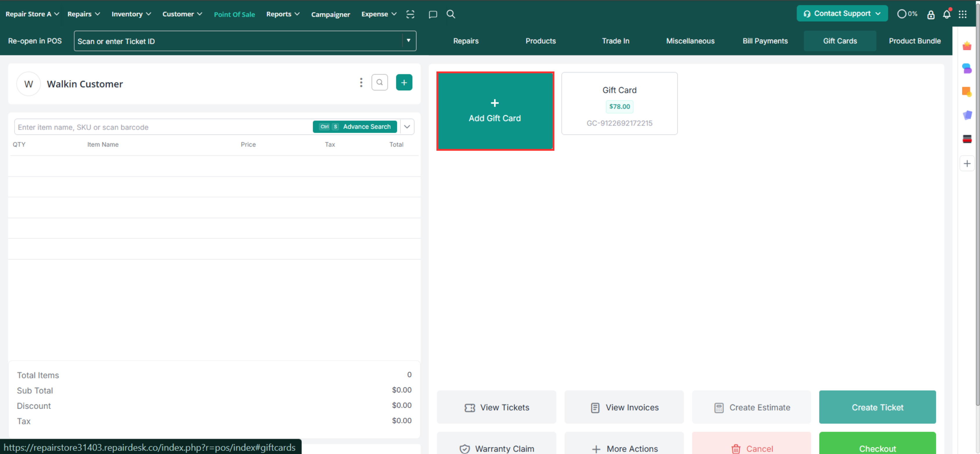
Task: Switch to the Miscellaneous tab
Action: [x=690, y=41]
